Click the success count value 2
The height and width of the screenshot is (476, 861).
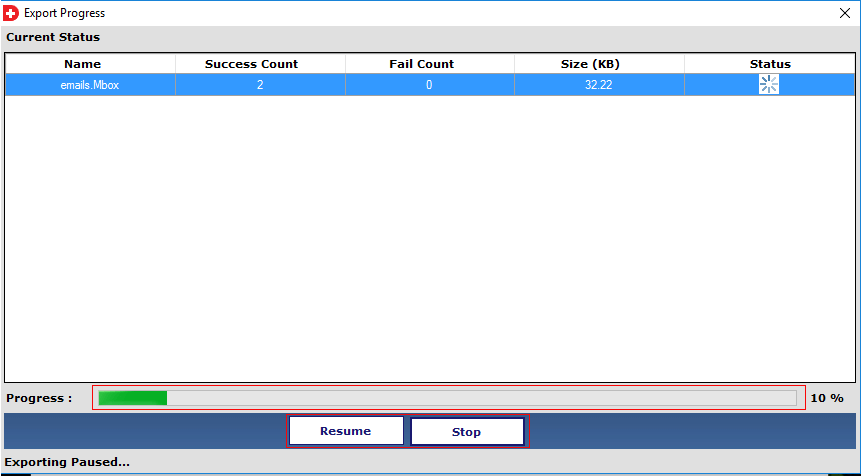coord(259,86)
